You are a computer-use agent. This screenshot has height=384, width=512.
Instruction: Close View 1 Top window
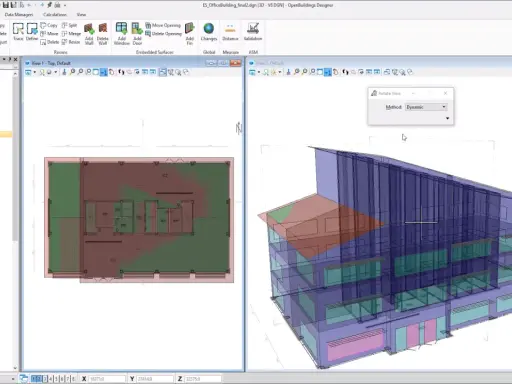pos(235,63)
